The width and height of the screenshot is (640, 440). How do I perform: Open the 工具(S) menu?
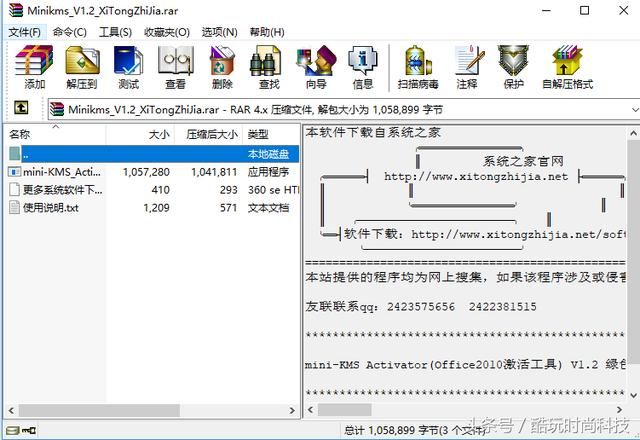(x=115, y=32)
